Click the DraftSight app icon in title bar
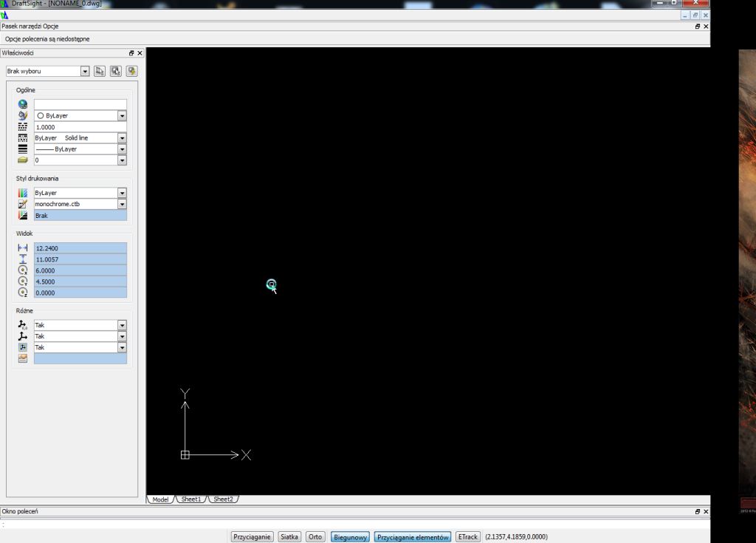 pos(4,3)
